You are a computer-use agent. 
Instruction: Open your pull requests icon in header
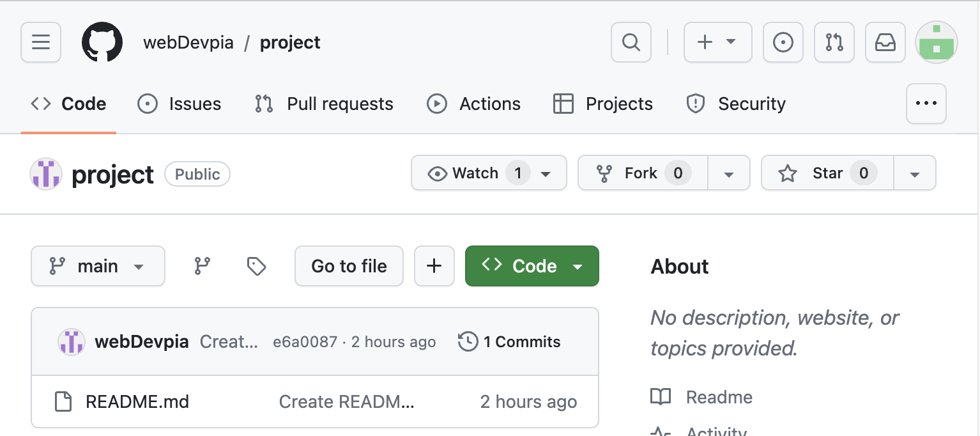pyautogui.click(x=834, y=42)
